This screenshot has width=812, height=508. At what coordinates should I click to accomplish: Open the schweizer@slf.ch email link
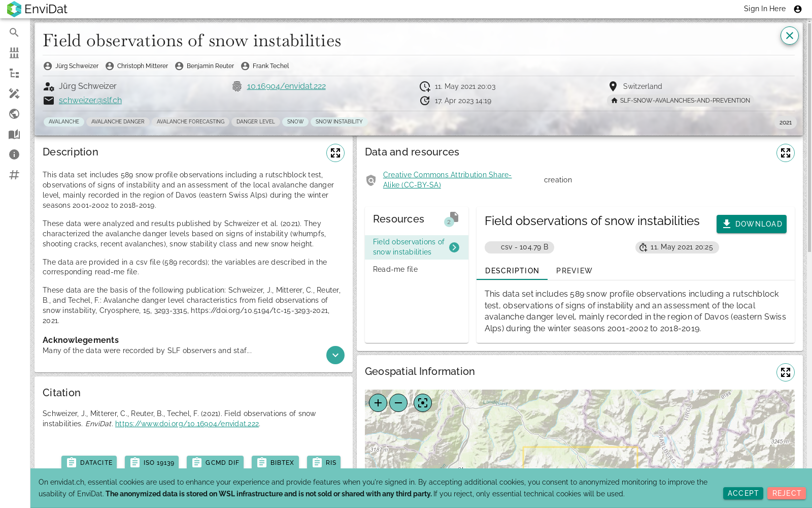(90, 101)
